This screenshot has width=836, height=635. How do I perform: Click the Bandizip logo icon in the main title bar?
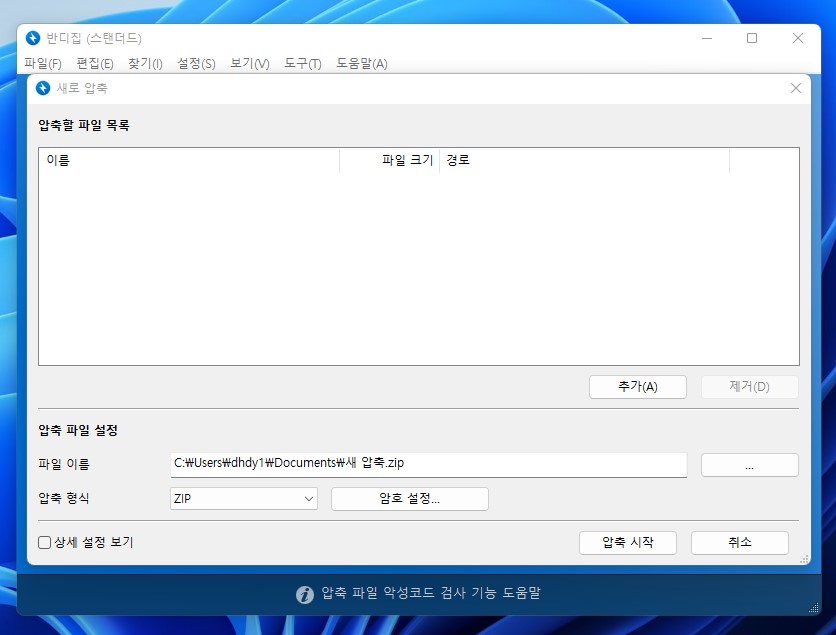point(33,38)
